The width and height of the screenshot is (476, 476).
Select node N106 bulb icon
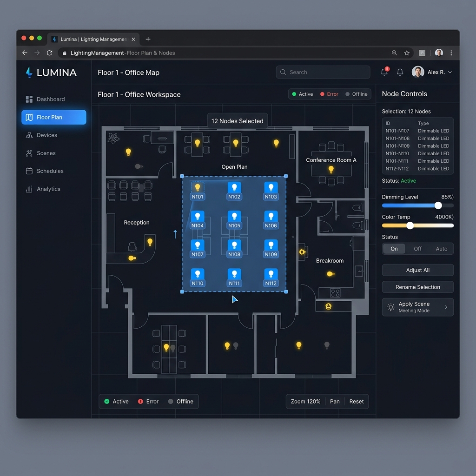(x=271, y=216)
